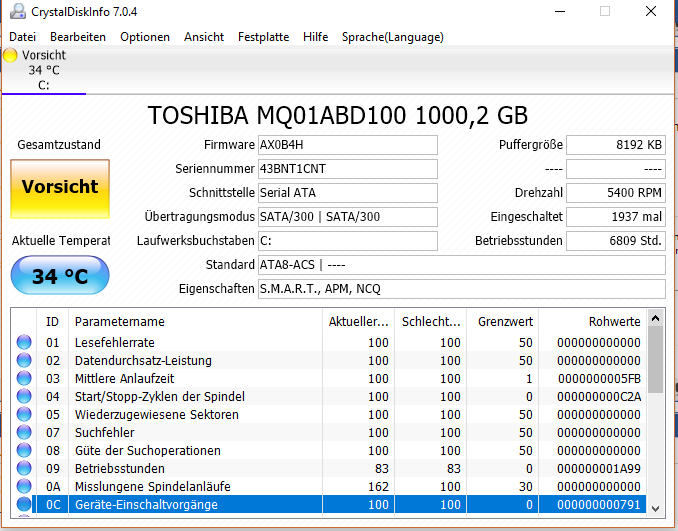Screen dimensions: 678x531
Task: Click the Betriebsstunden field 6809 Std.
Action: tap(616, 241)
